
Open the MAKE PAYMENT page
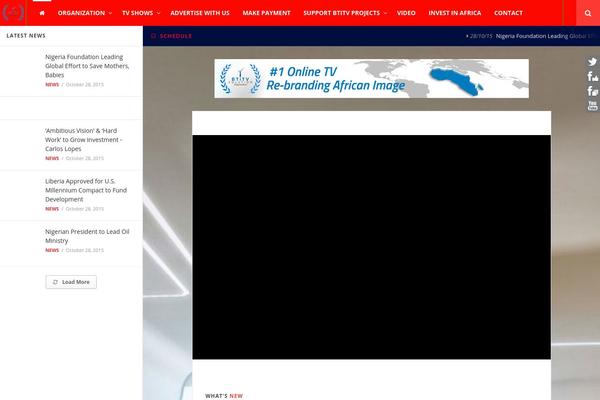point(266,13)
